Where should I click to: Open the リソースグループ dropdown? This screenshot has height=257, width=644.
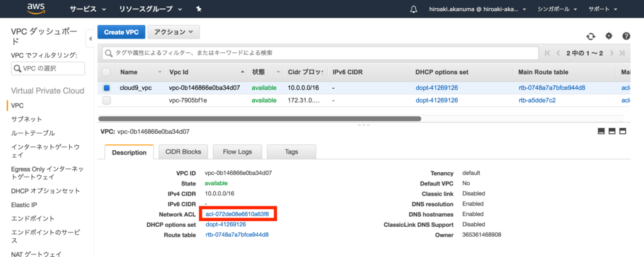(x=152, y=9)
